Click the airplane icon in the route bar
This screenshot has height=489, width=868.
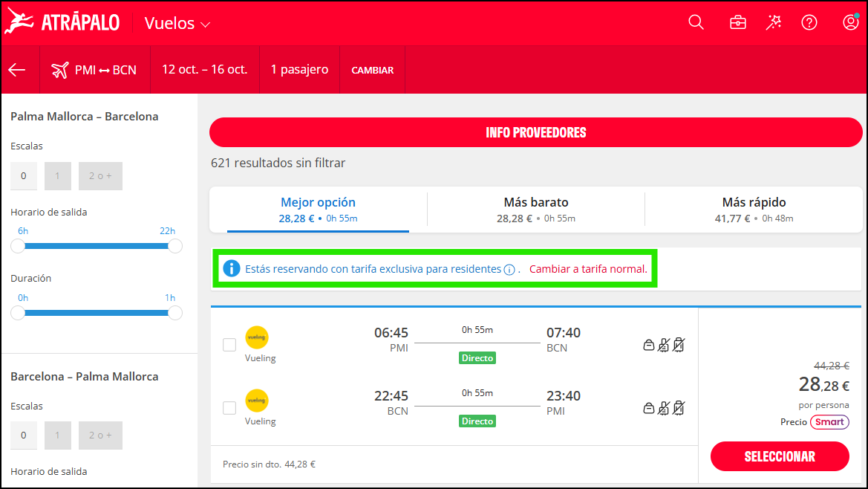60,71
